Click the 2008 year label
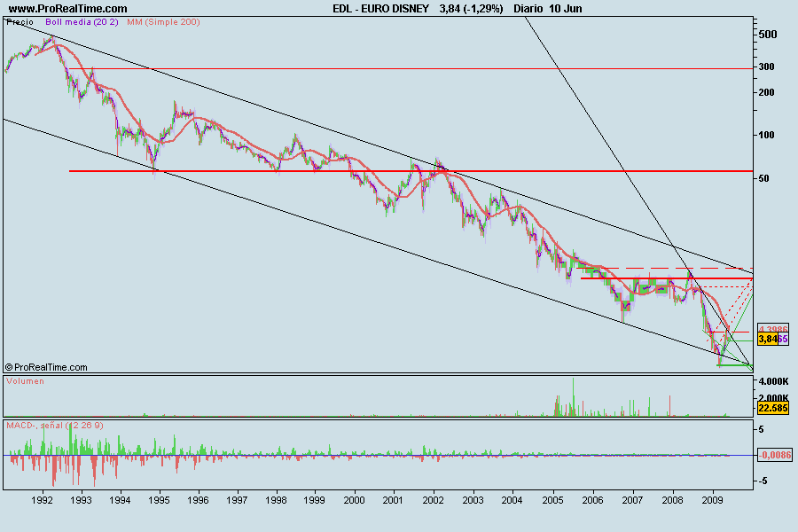This screenshot has height=532, width=798. 672,500
